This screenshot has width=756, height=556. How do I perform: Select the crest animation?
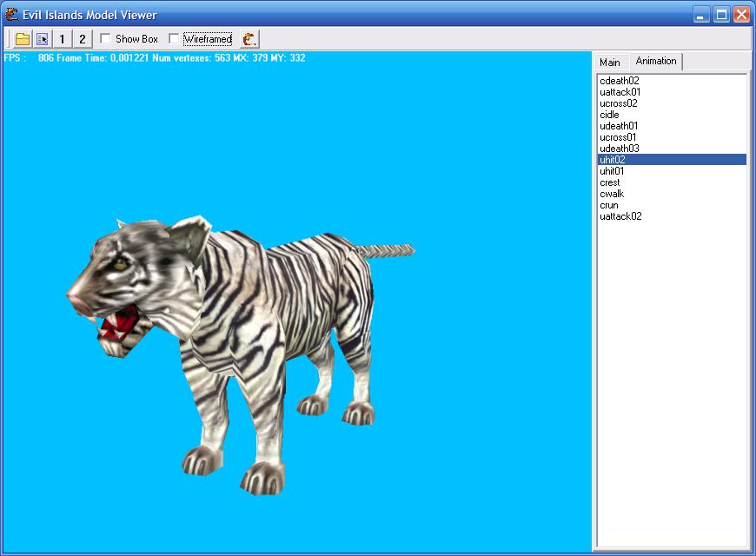pos(610,182)
